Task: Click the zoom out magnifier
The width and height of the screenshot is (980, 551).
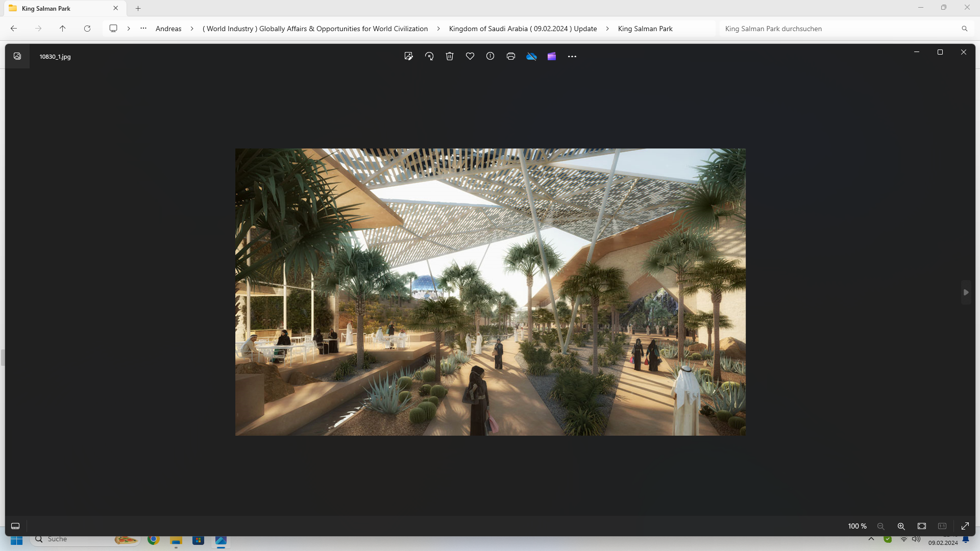Action: [x=881, y=526]
